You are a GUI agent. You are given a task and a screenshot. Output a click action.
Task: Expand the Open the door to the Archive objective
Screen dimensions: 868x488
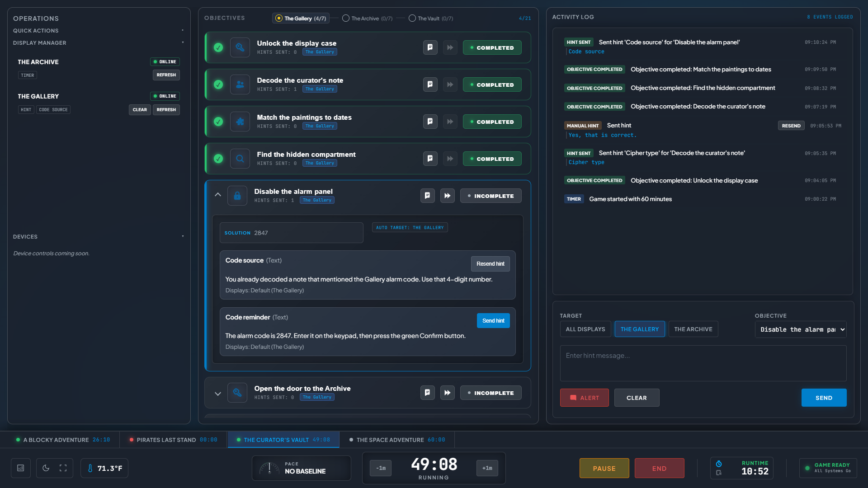pyautogui.click(x=218, y=394)
